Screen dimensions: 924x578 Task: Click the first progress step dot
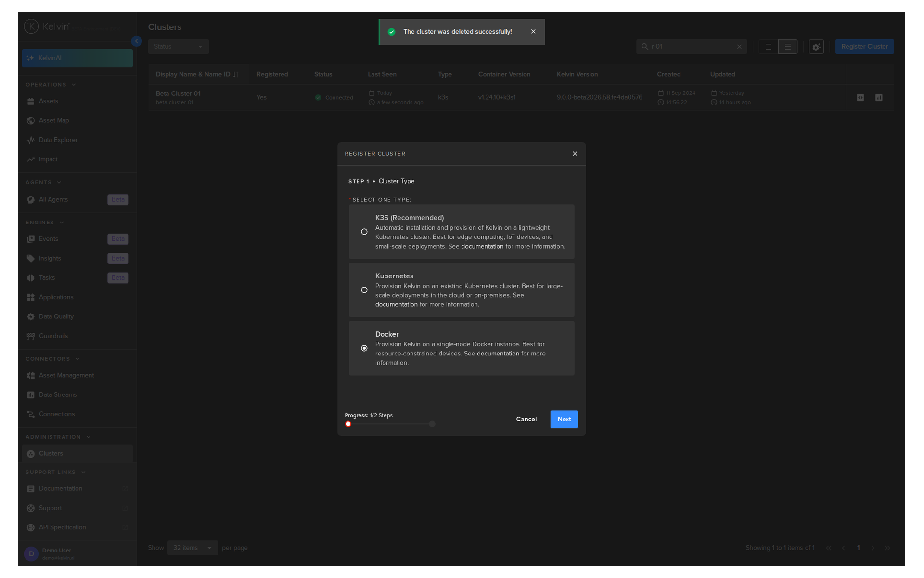(348, 424)
